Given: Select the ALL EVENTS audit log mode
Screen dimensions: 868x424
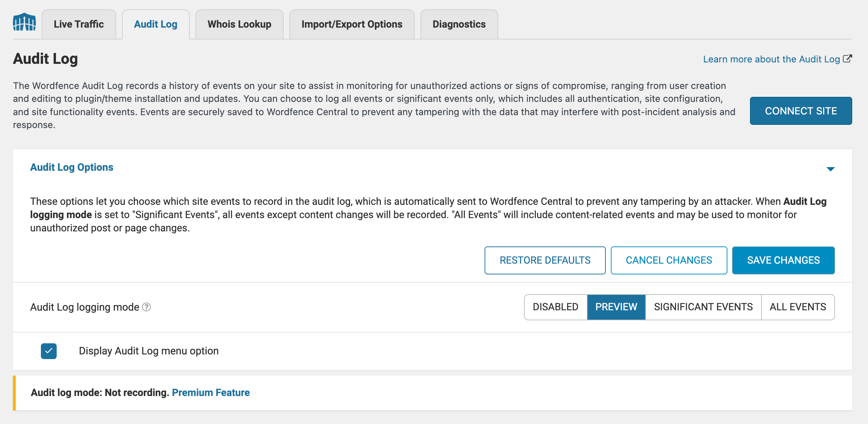Looking at the screenshot, I should click(798, 307).
